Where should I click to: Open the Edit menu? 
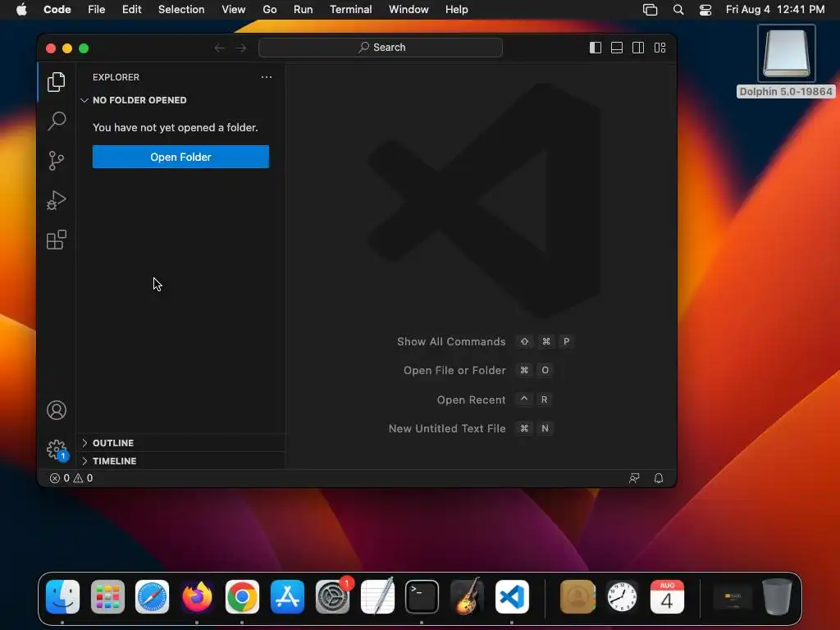[x=131, y=10]
